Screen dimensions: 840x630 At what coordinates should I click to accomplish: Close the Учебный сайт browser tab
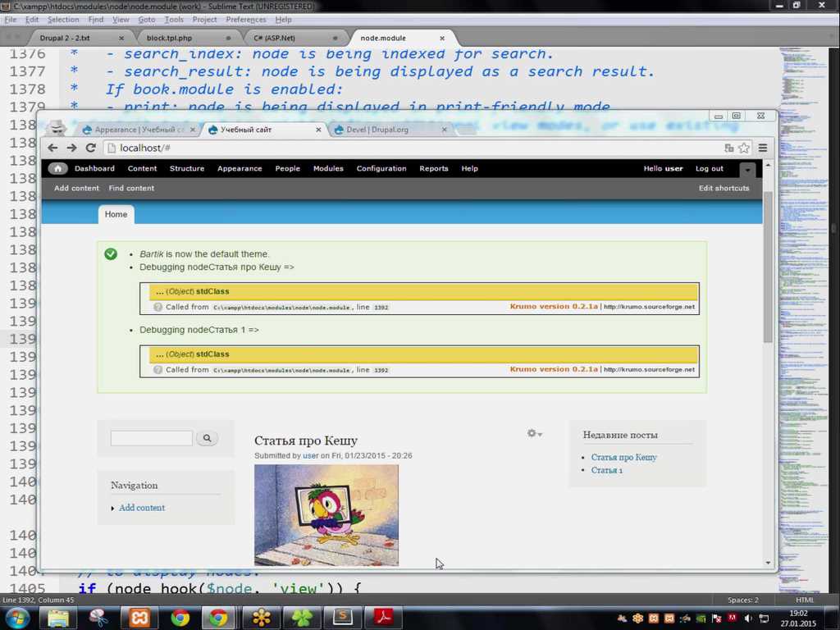point(318,130)
